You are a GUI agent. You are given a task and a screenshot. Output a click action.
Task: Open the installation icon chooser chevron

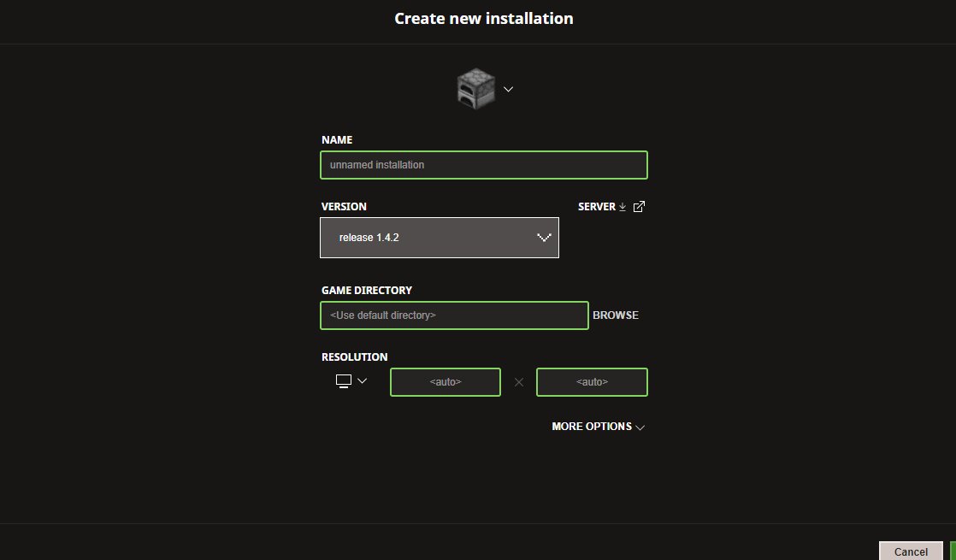point(509,89)
